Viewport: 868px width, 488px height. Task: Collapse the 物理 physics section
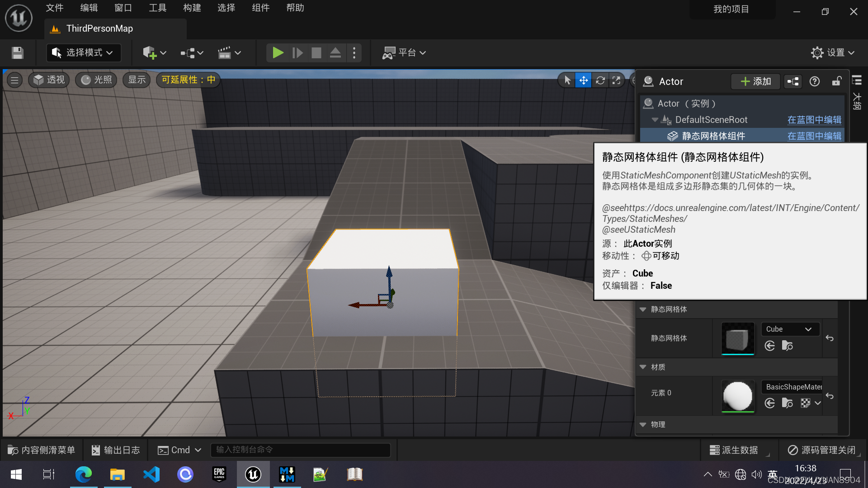(643, 425)
